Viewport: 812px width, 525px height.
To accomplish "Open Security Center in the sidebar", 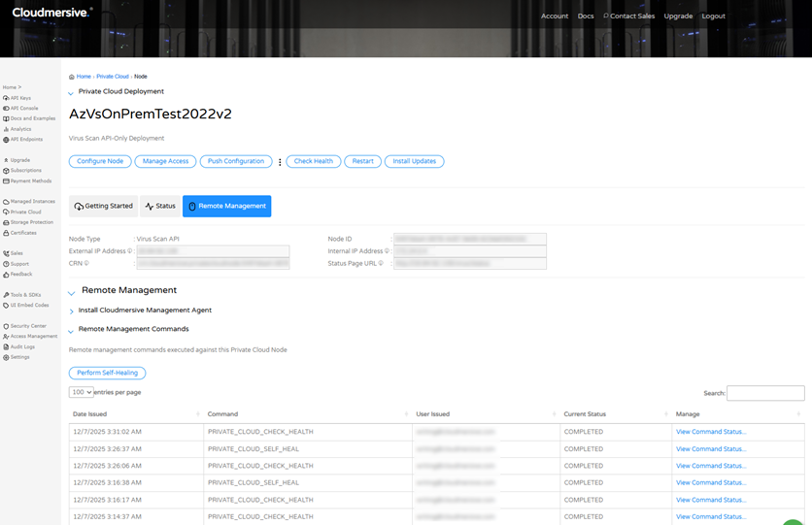I will point(24,326).
